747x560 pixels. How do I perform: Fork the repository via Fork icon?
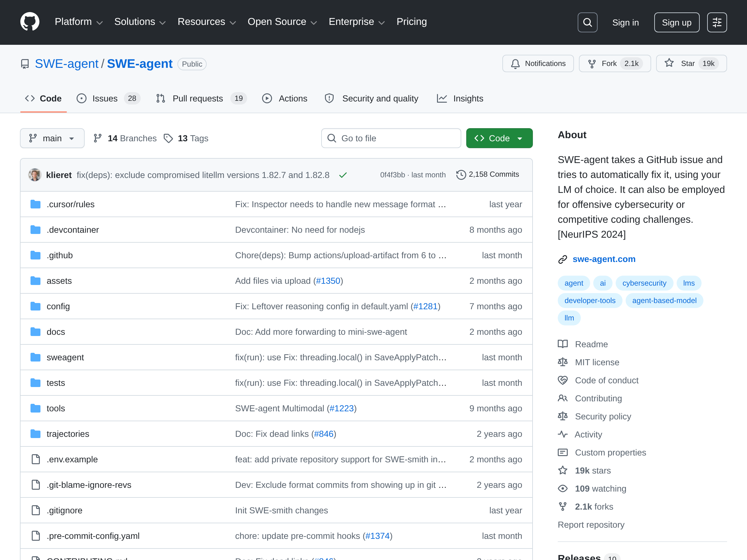592,63
